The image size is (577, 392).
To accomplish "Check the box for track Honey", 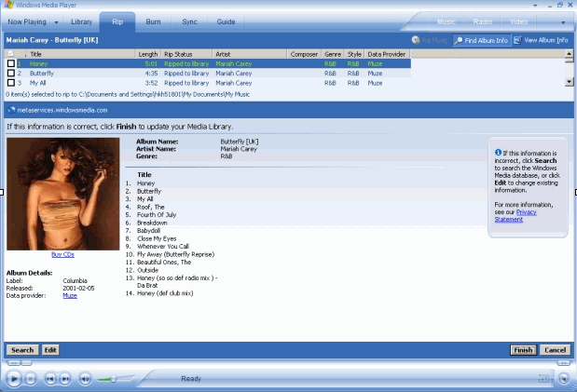I will [x=11, y=63].
